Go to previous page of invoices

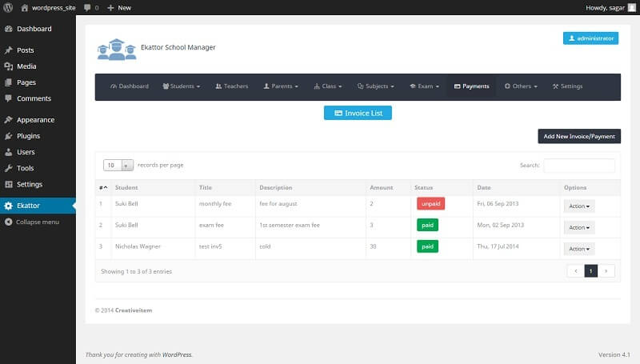click(x=576, y=271)
